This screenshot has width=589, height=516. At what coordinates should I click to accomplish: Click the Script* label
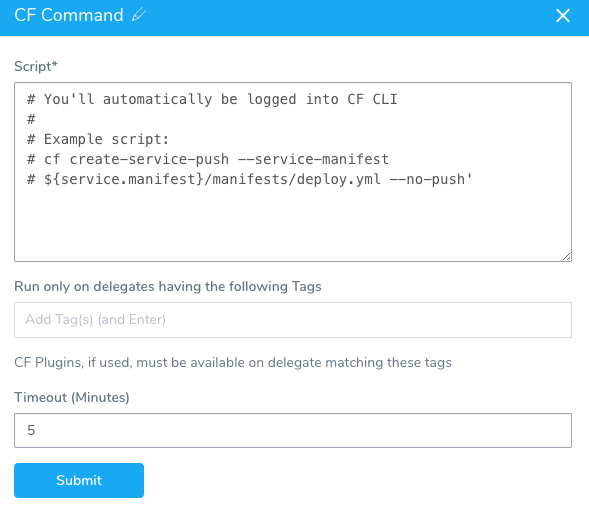click(36, 66)
